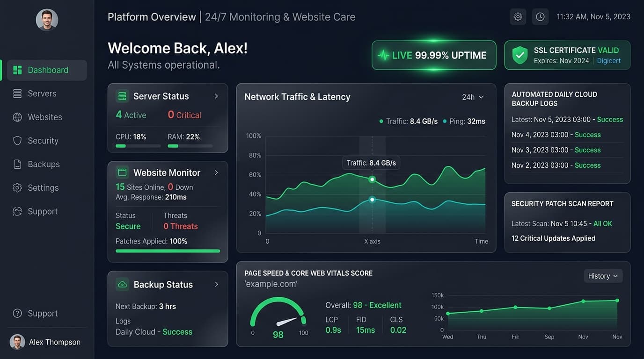
Task: Click the Website Monitor window icon
Action: click(122, 172)
